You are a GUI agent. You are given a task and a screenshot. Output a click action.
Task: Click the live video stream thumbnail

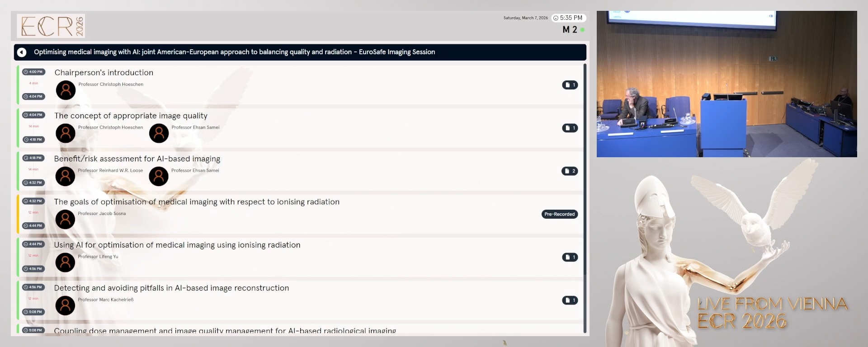[x=726, y=84]
